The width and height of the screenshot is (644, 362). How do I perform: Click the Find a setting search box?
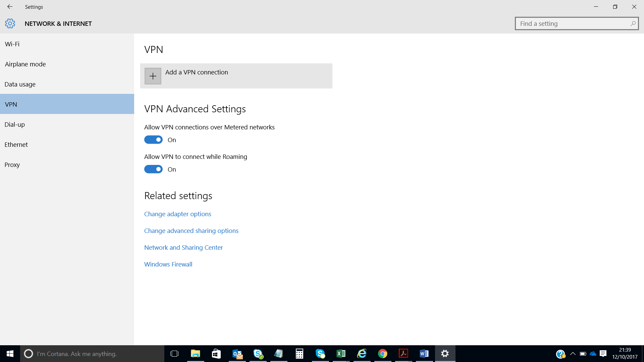click(x=577, y=23)
